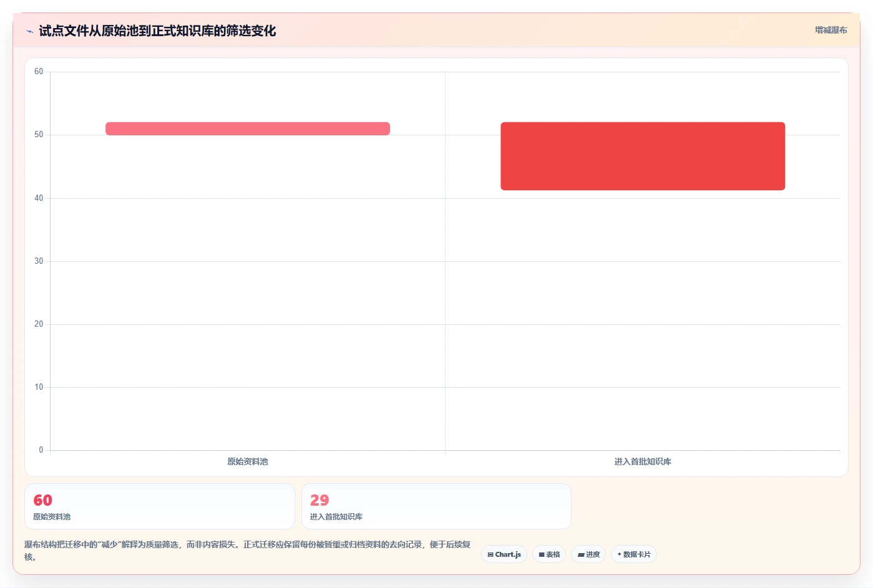Click the 进入首批知识库 x-axis label
The image size is (873, 588).
point(643,462)
